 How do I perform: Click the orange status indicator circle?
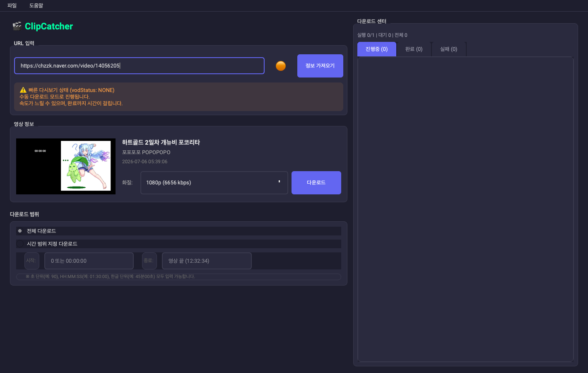click(x=281, y=66)
